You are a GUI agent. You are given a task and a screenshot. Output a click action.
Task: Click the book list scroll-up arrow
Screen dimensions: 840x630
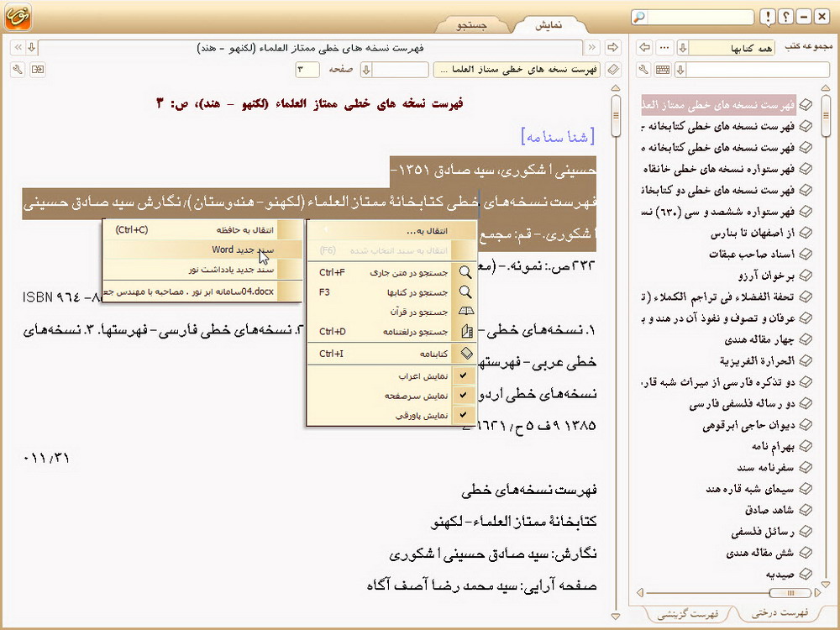(x=826, y=88)
